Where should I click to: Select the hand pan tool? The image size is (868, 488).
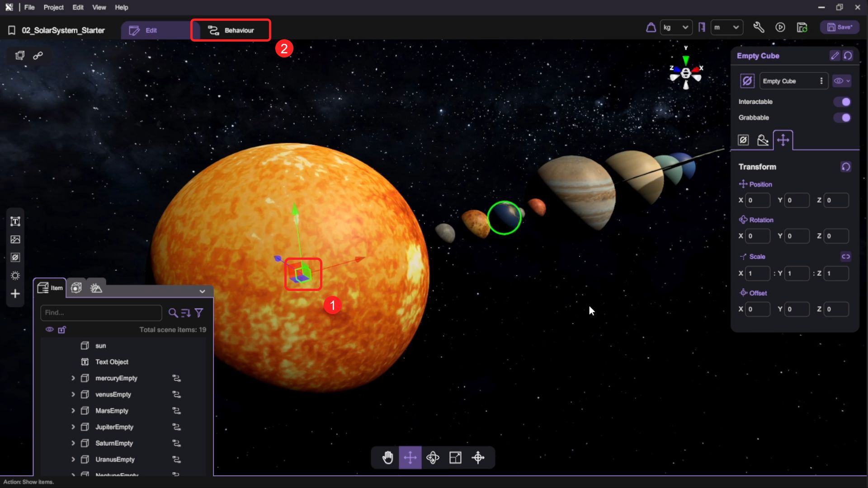click(x=387, y=458)
